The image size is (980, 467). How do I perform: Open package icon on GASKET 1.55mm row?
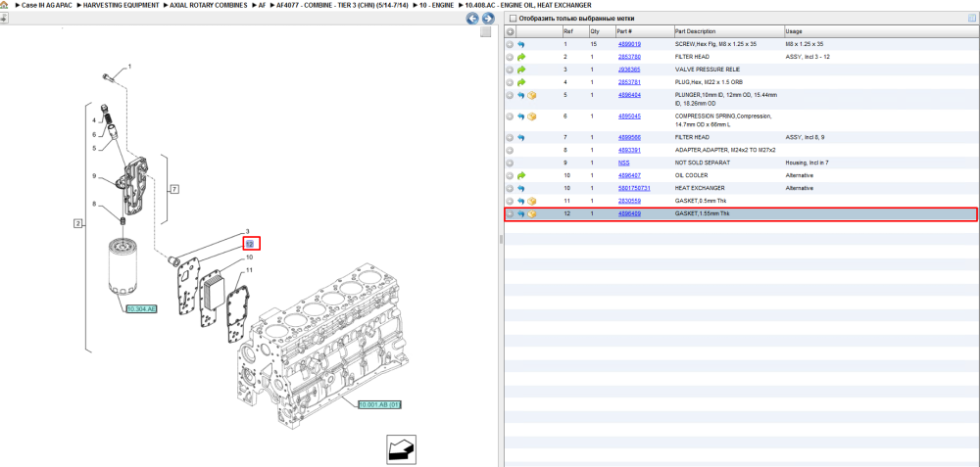pos(532,214)
